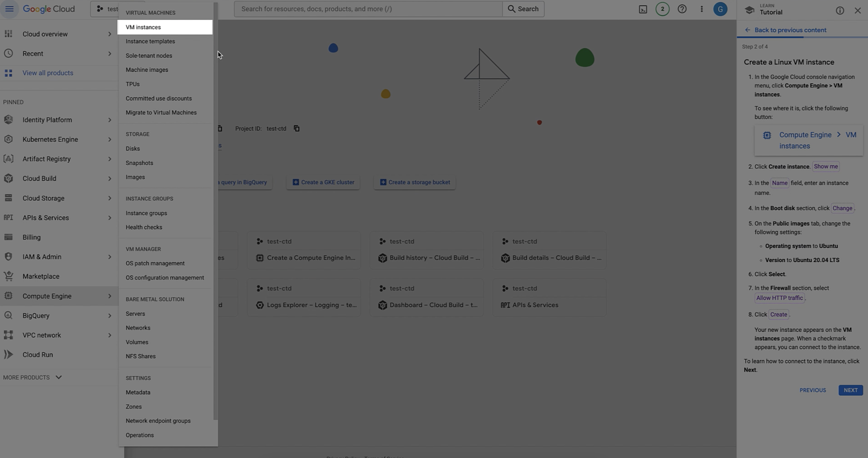Click the IAM & Admin shield icon
The height and width of the screenshot is (458, 868).
8,257
